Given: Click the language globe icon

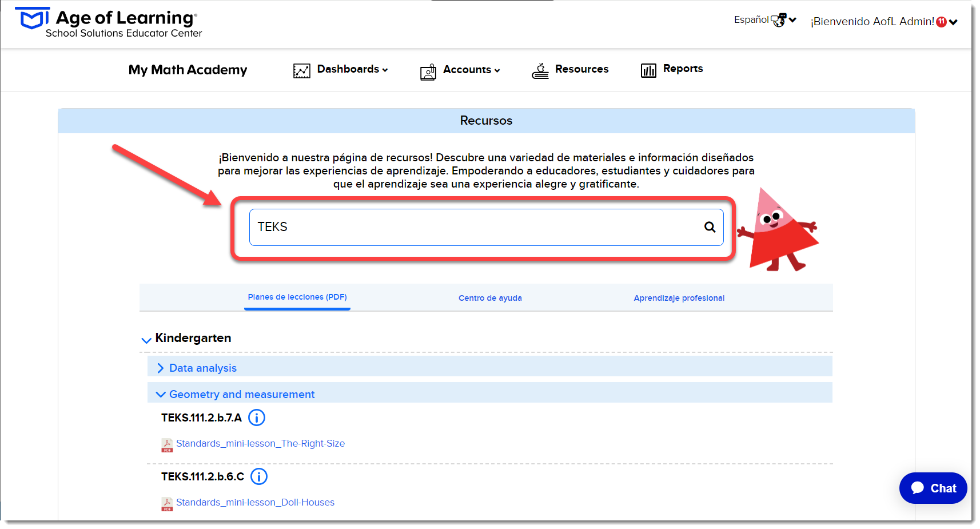Looking at the screenshot, I should [779, 21].
